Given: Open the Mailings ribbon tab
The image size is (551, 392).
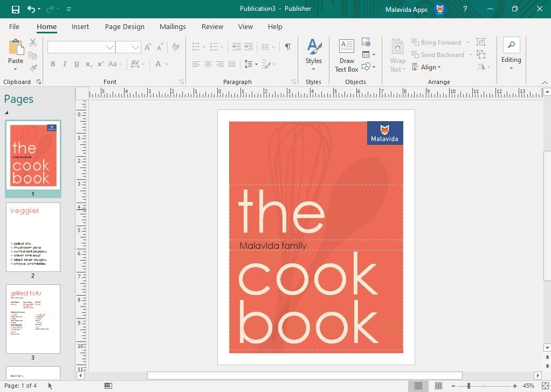Looking at the screenshot, I should tap(173, 26).
